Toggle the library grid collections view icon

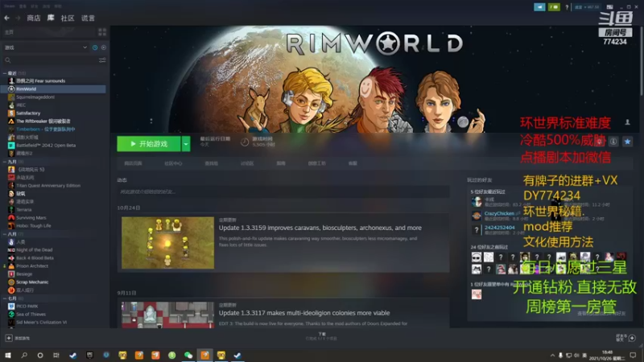tap(102, 32)
